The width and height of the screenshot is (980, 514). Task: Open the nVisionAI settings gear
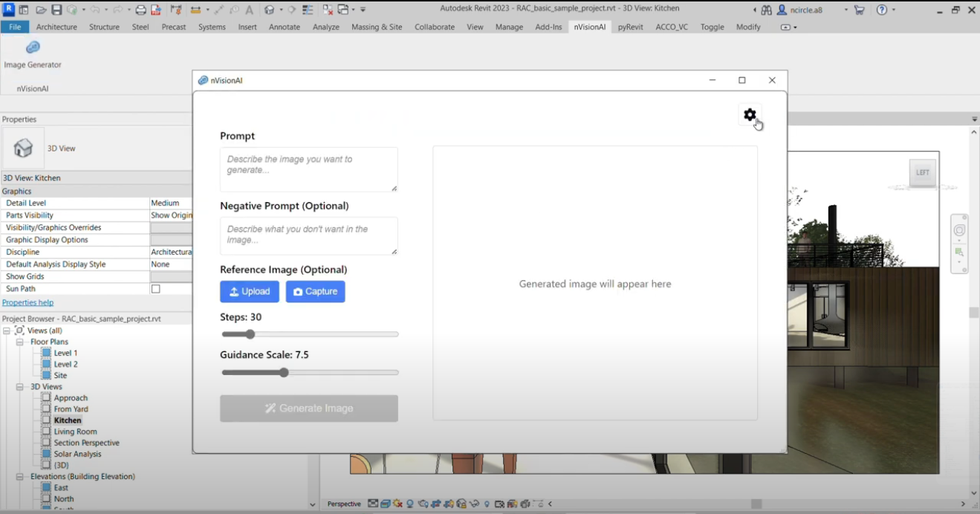[750, 115]
